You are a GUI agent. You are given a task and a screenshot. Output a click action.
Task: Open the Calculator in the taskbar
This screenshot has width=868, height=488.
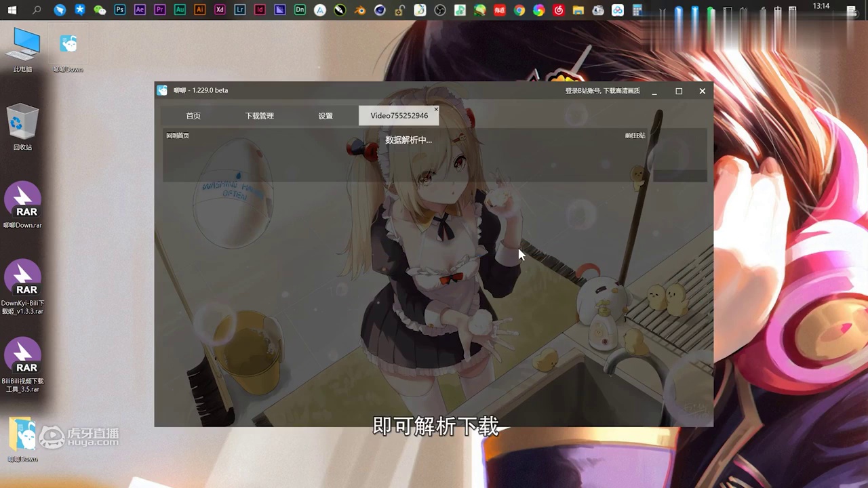coord(637,10)
